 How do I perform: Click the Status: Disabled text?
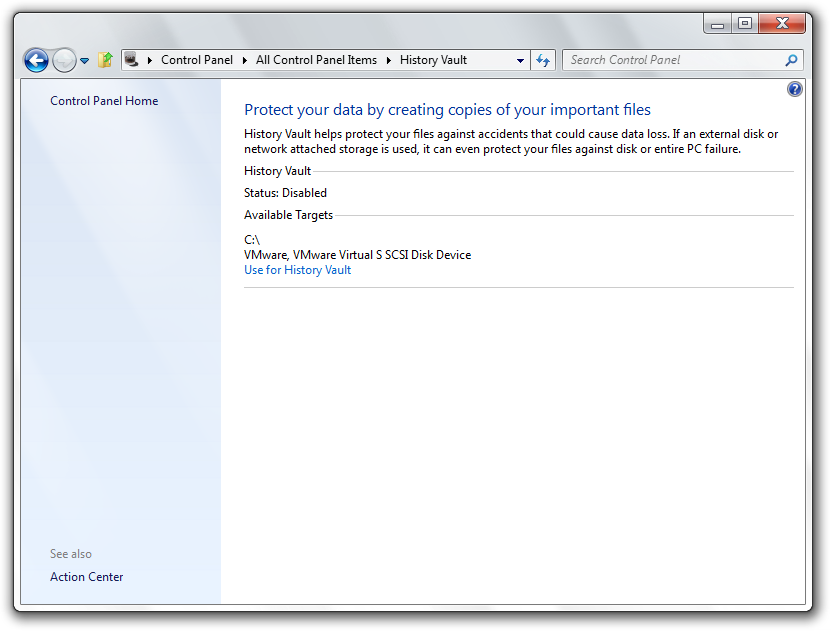pyautogui.click(x=285, y=193)
